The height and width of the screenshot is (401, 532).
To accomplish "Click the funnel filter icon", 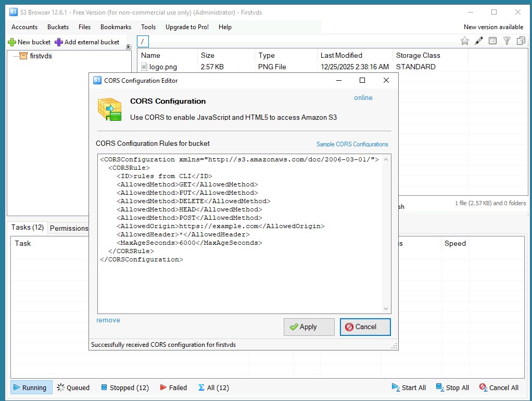I will click(506, 41).
